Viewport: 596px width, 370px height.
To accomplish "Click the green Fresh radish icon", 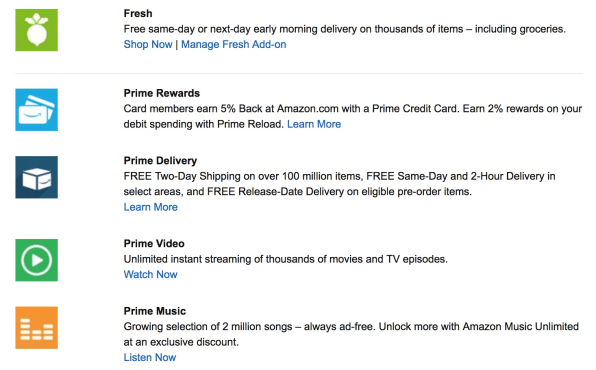I will pyautogui.click(x=36, y=30).
